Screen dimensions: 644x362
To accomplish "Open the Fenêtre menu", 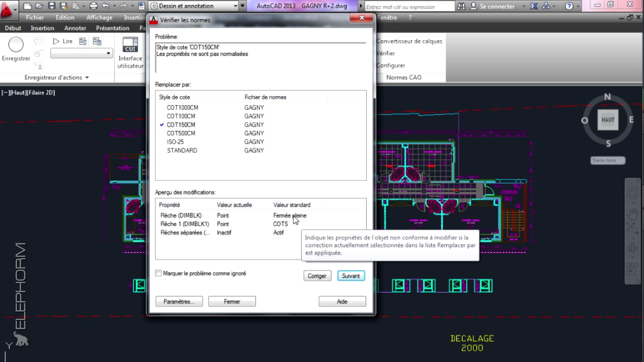I will 387,18.
